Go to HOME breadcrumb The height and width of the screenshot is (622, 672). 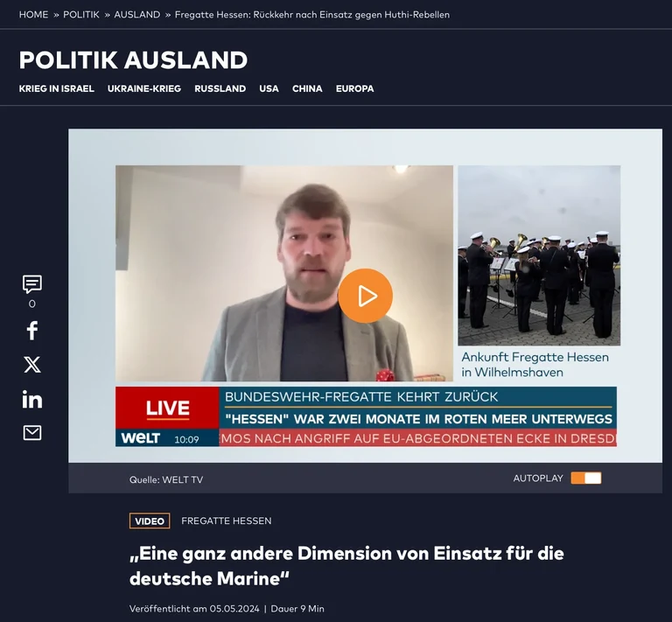point(33,15)
